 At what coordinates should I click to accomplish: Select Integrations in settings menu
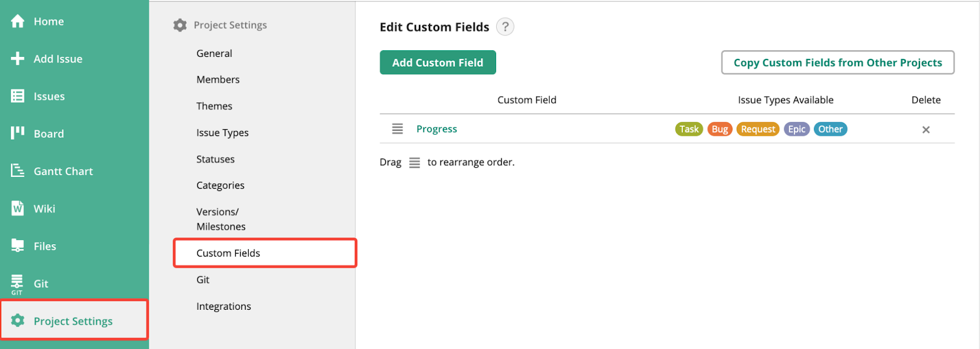click(224, 306)
